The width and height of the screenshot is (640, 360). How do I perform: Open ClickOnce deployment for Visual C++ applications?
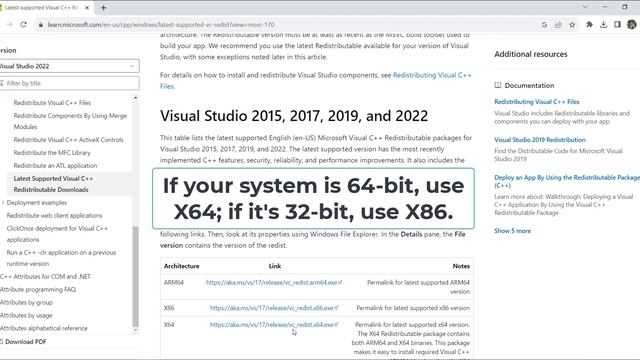pos(57,234)
